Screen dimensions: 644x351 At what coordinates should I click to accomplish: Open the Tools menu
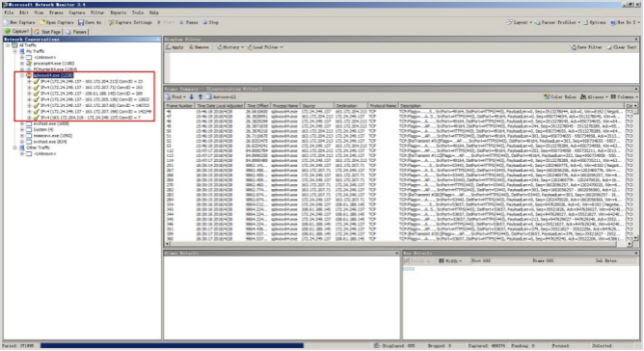coord(138,13)
